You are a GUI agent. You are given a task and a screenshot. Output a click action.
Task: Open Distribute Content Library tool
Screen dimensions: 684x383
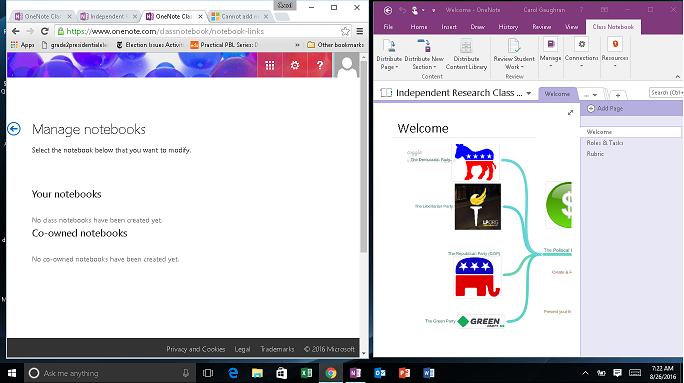[x=466, y=55]
